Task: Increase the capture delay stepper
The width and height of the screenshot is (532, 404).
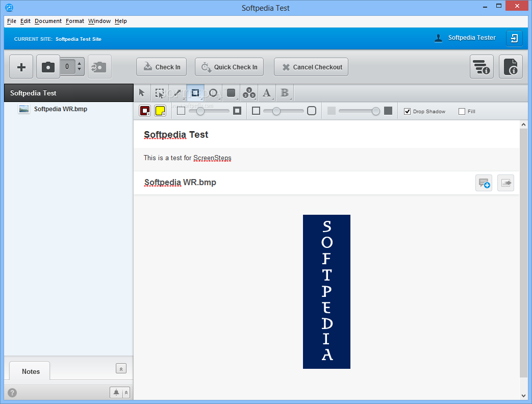Action: coord(80,63)
